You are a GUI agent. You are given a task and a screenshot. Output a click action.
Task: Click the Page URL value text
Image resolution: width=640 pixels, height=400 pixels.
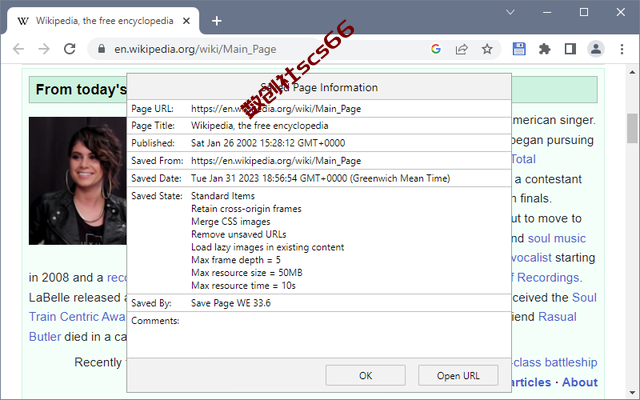coord(276,109)
